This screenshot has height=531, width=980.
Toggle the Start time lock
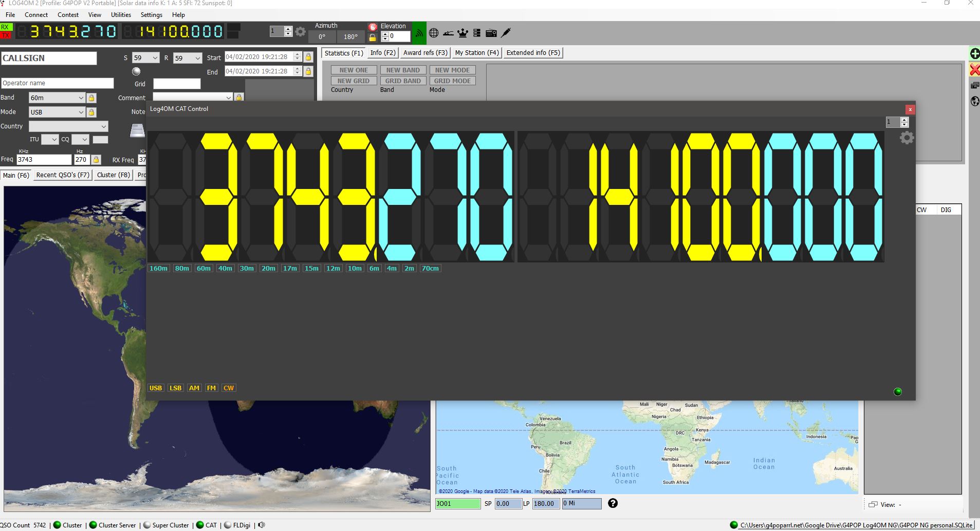(x=308, y=57)
